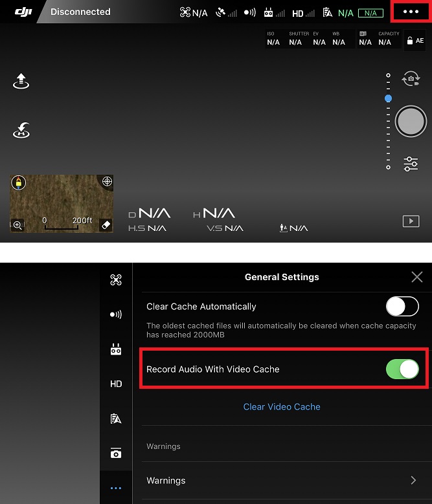Tap the battery N/A indicator box
This screenshot has width=432, height=504.
(x=370, y=13)
